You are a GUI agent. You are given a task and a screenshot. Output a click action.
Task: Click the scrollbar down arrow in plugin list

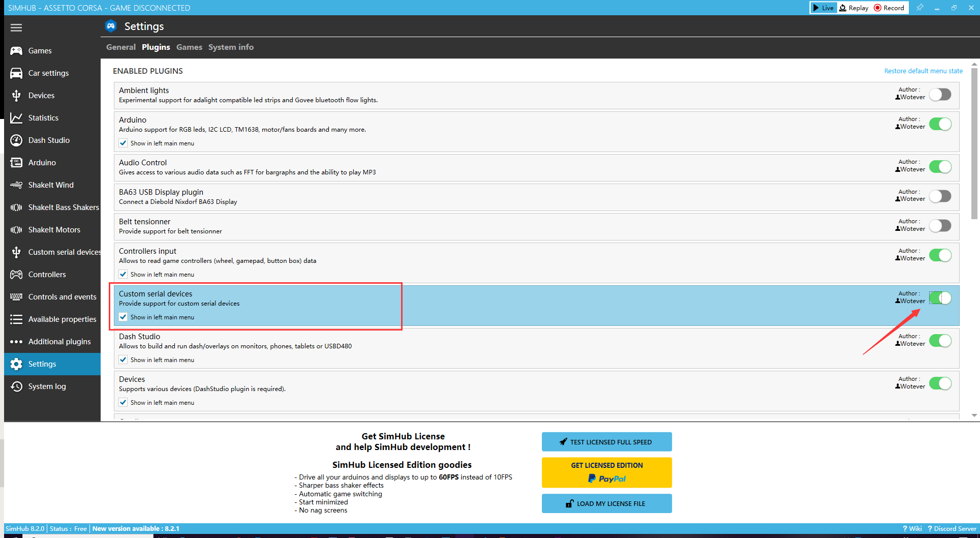[974, 415]
